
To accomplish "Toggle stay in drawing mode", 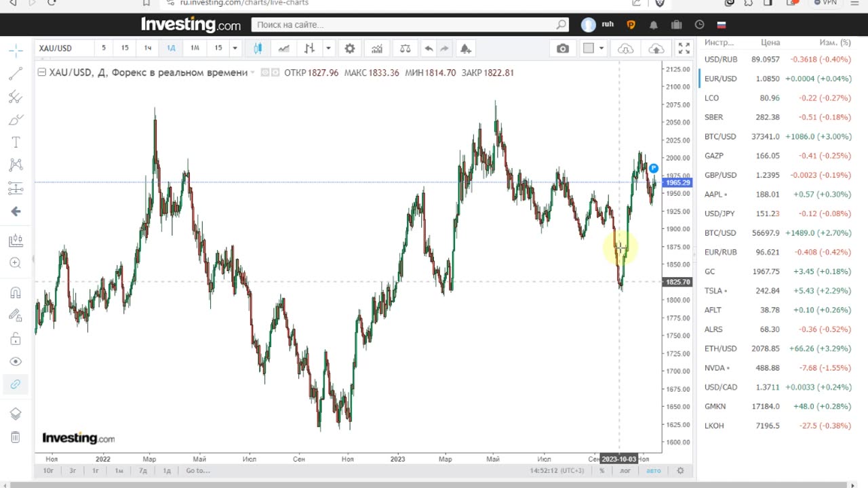I will pos(16,315).
